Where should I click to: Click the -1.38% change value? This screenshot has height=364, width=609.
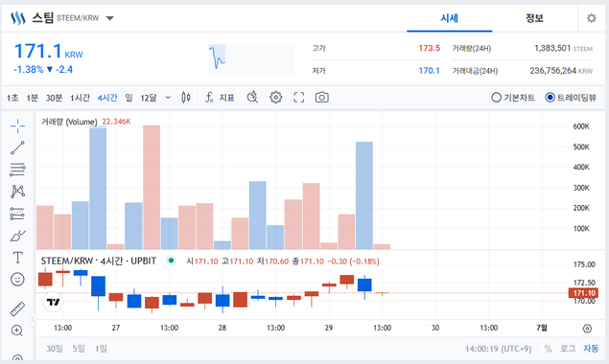click(29, 70)
